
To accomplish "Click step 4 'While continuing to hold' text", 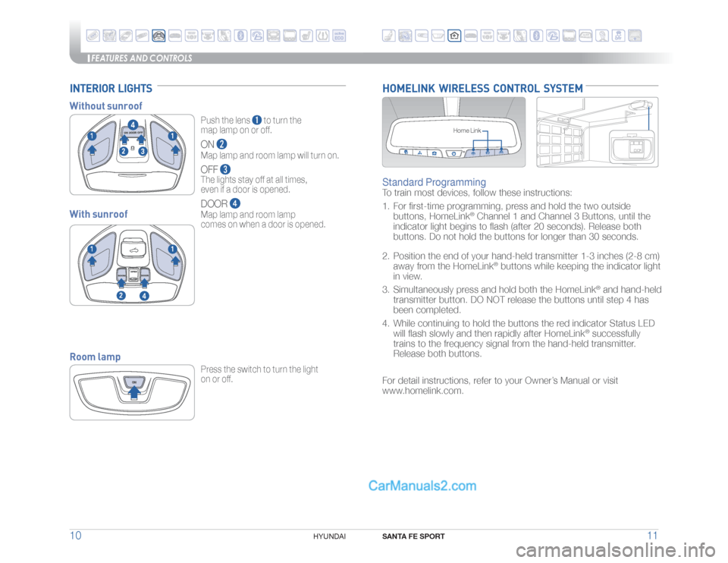I will [519, 338].
